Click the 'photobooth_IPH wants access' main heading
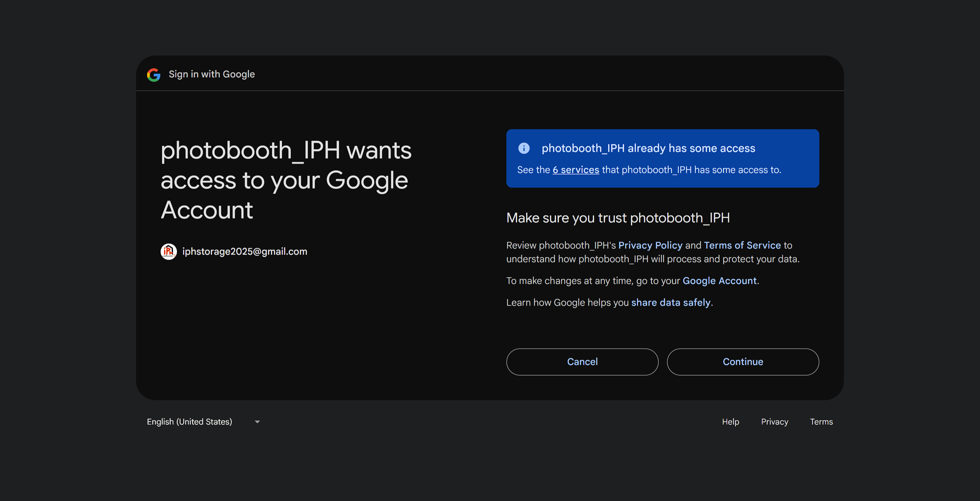Image resolution: width=980 pixels, height=501 pixels. 286,180
